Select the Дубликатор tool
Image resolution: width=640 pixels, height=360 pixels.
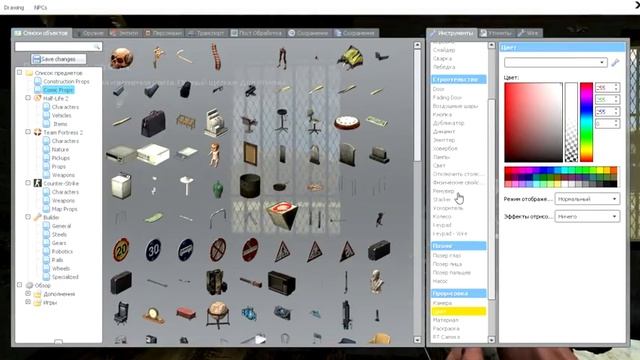pos(448,123)
